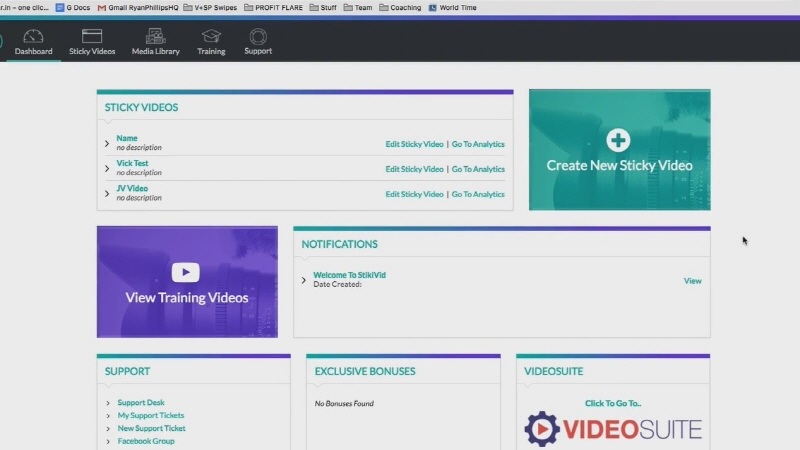800x450 pixels.
Task: Expand the Name sticky video row
Action: click(x=107, y=143)
